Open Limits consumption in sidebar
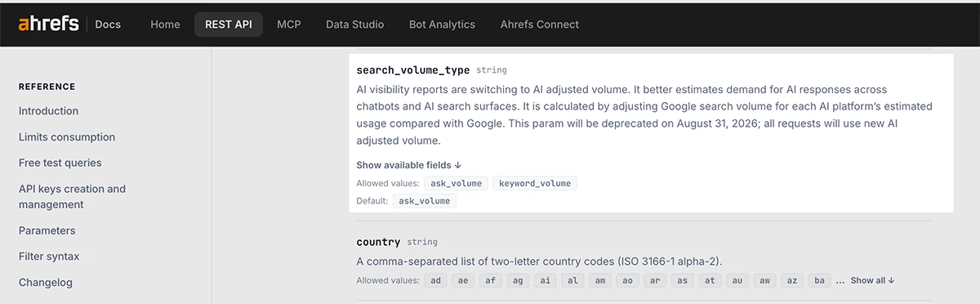 tap(67, 137)
